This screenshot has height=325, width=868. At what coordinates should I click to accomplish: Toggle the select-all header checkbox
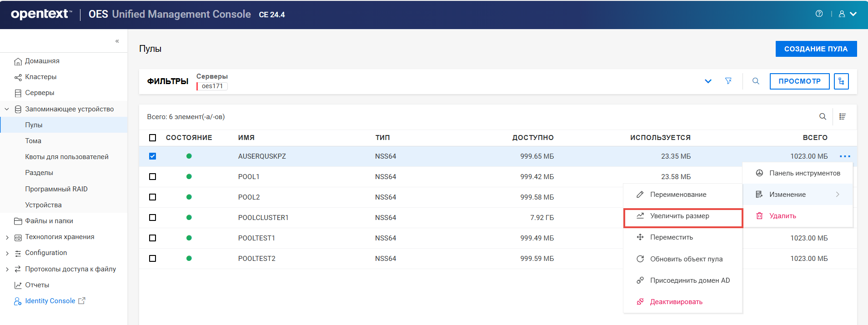pyautogui.click(x=153, y=138)
